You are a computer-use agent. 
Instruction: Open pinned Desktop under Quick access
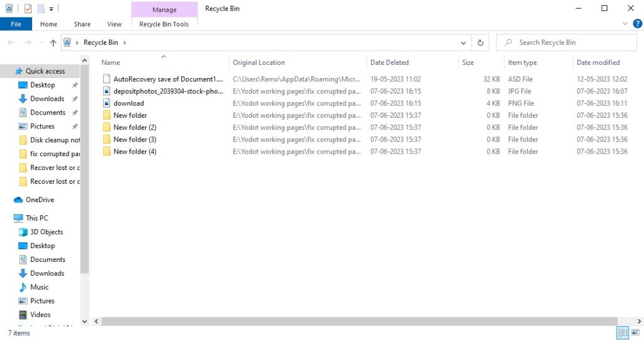click(42, 85)
